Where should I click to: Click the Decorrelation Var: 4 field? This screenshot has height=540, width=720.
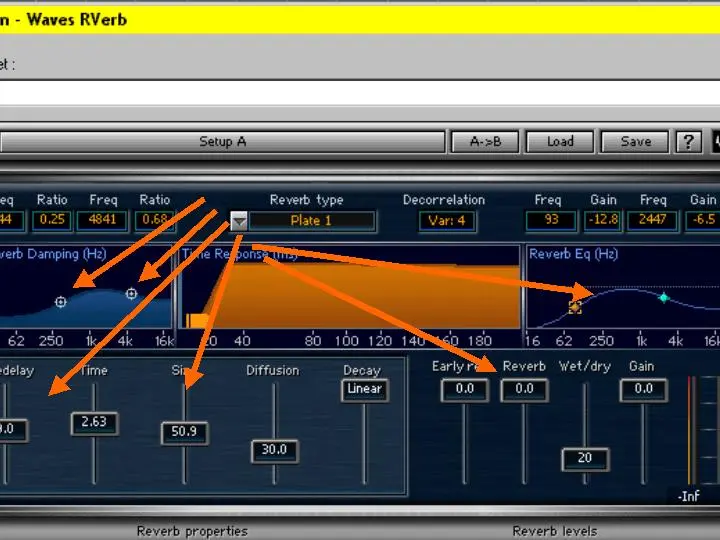point(447,221)
